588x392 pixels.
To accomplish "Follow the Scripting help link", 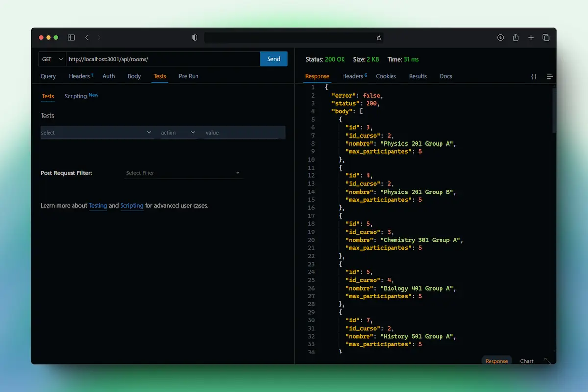I will [132, 206].
